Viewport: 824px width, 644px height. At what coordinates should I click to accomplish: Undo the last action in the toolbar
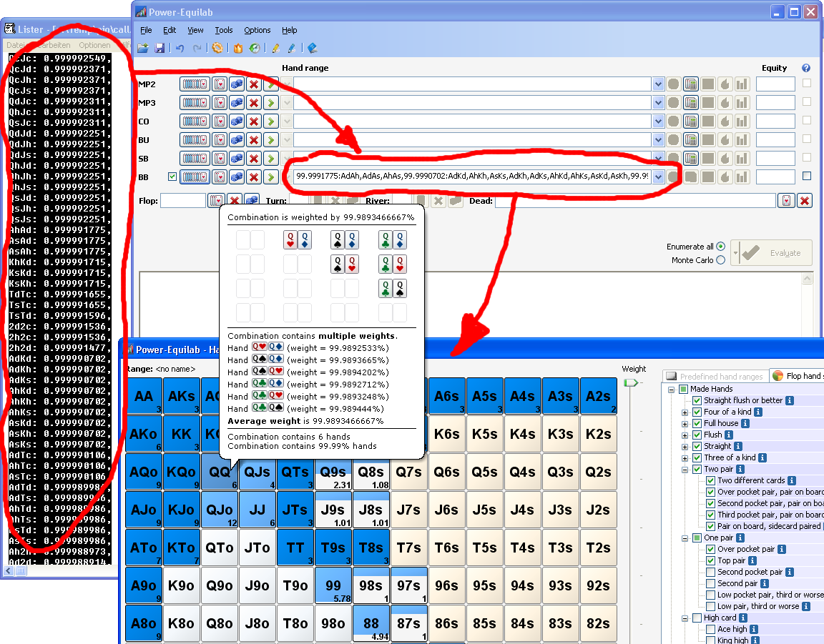[180, 49]
